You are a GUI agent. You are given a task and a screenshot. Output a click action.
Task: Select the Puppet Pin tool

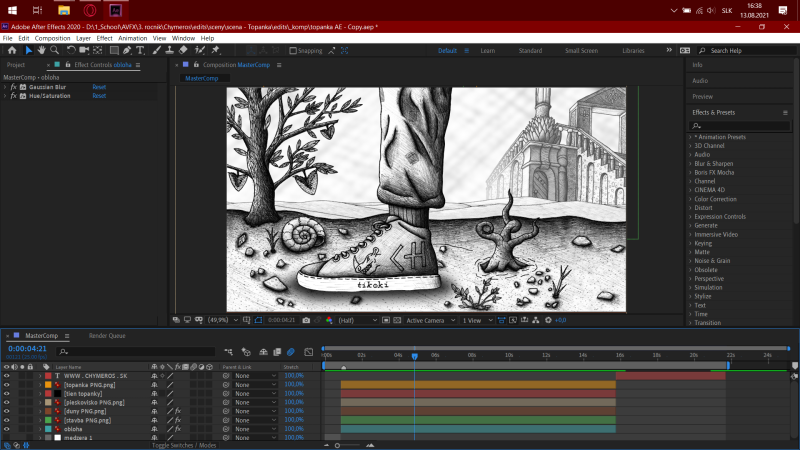[215, 50]
